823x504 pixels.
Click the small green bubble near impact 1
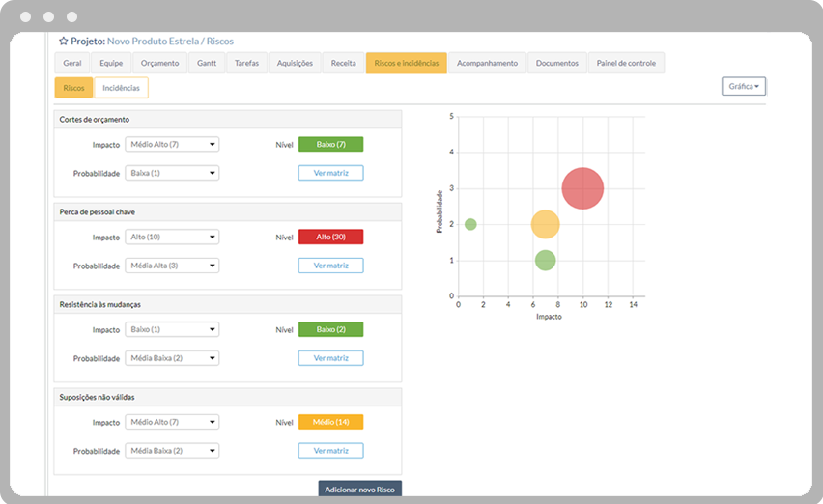[x=470, y=224]
